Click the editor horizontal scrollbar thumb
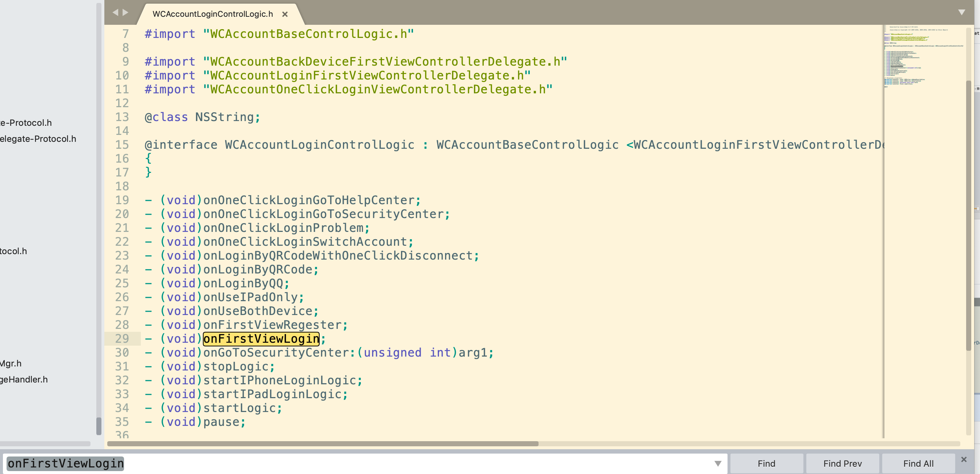980x474 pixels. (x=323, y=444)
